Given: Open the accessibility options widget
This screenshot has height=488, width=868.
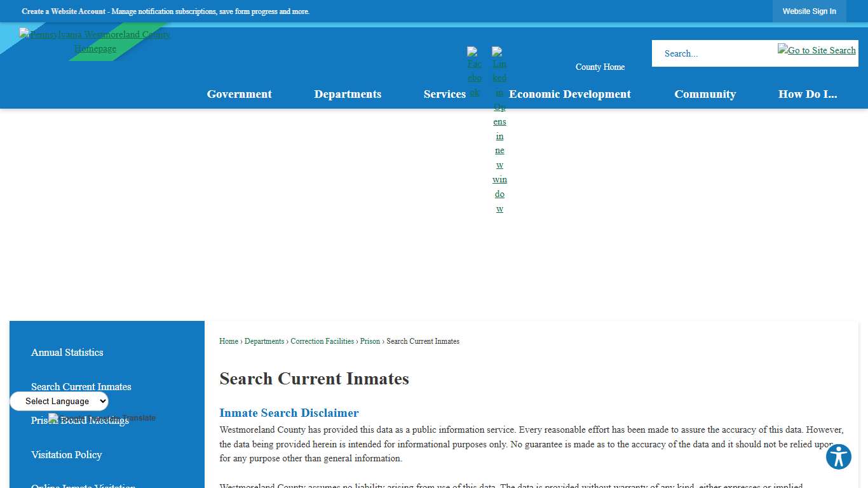Looking at the screenshot, I should pyautogui.click(x=838, y=457).
